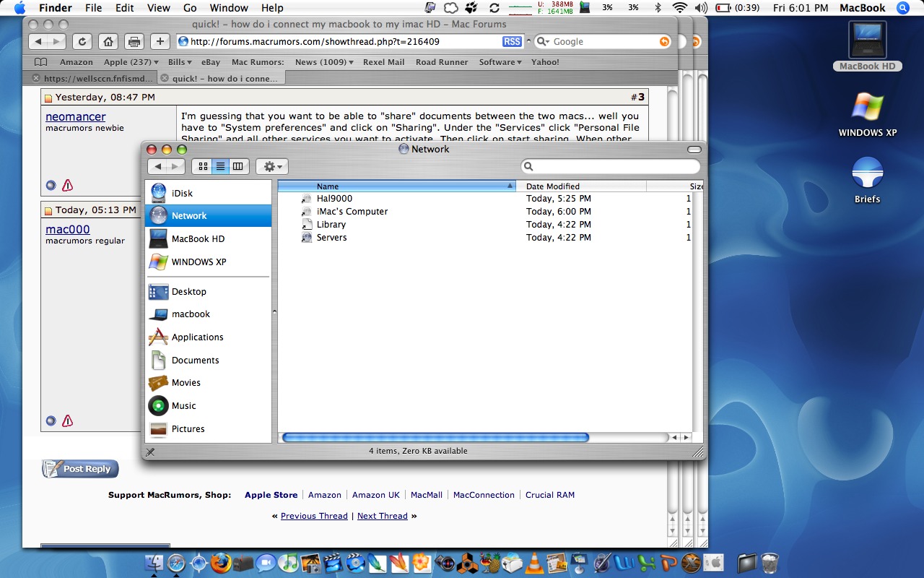Select iMac's Computer in the Network list
This screenshot has height=578, width=924.
coord(352,212)
